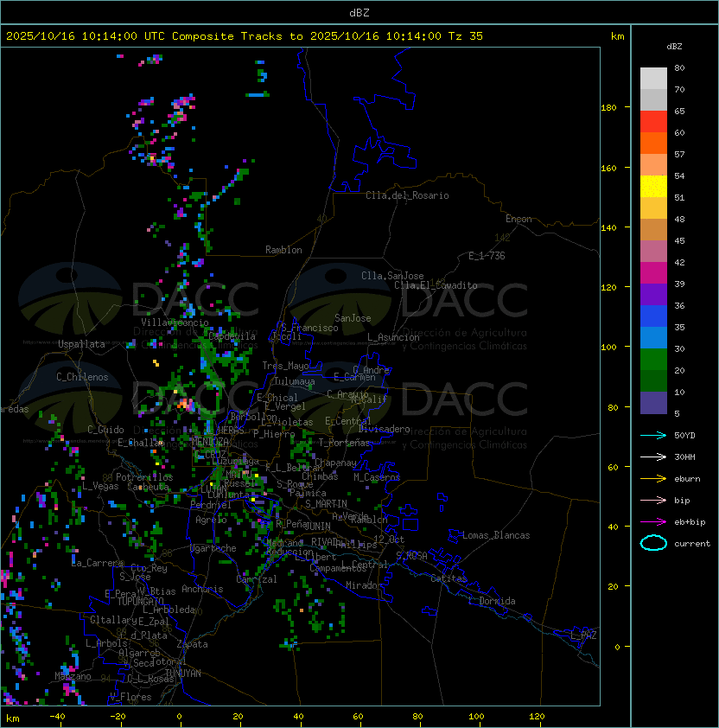
Task: Click the 'V_Flores' map label
Action: pyautogui.click(x=130, y=697)
